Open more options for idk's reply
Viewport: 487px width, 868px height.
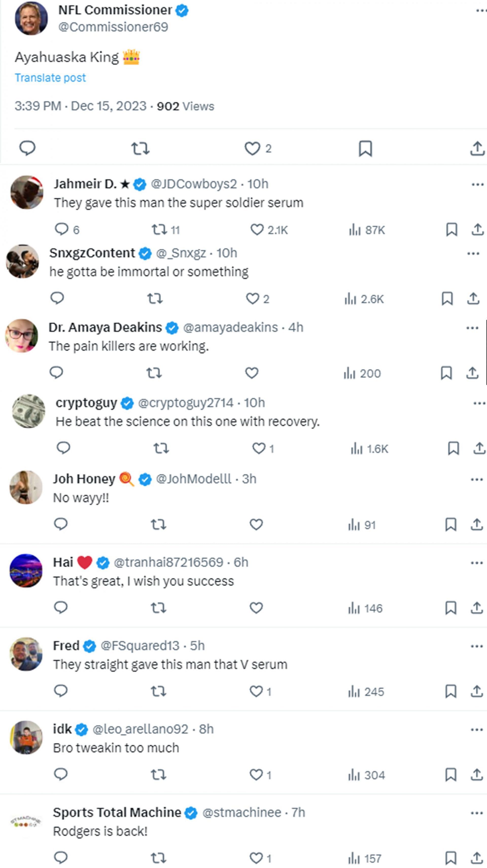tap(477, 730)
